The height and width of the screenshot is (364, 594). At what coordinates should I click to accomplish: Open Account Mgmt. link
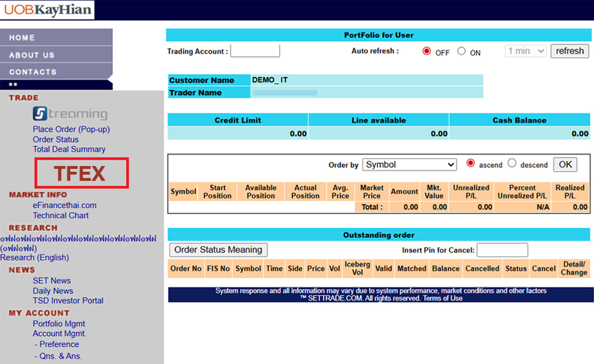click(59, 334)
